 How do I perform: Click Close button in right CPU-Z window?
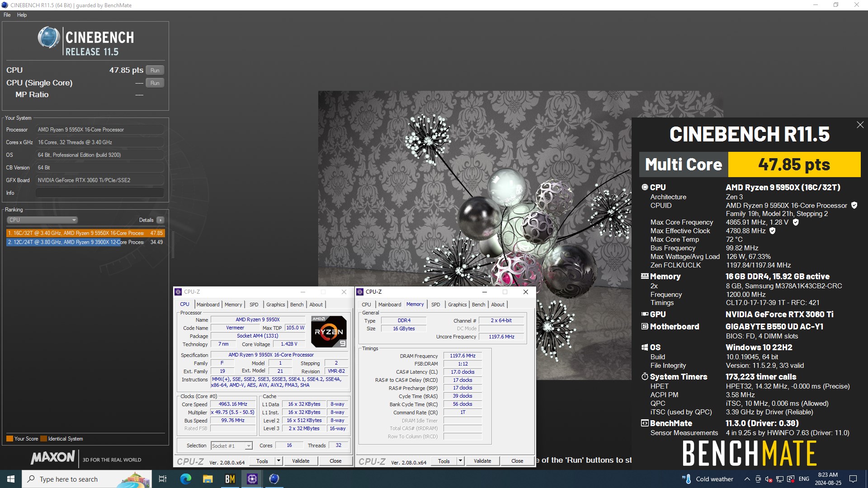[517, 461]
